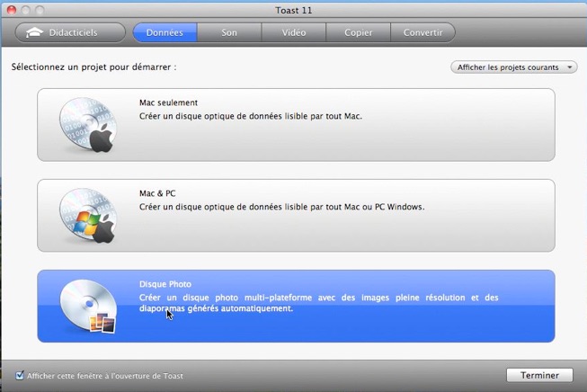Image resolution: width=587 pixels, height=392 pixels.
Task: Choose the Disque Photo project title
Action: (165, 284)
